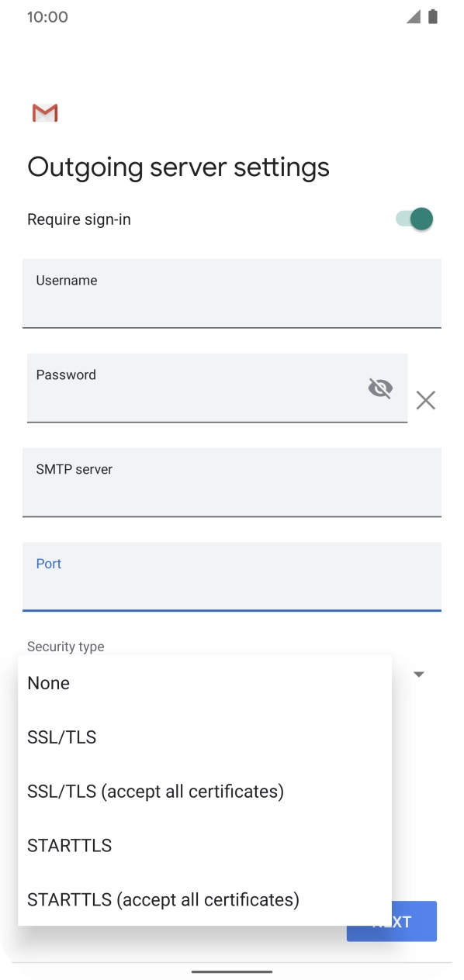Screen dimensions: 464x980
Task: Click the Outgoing server settings heading
Action: (x=178, y=167)
